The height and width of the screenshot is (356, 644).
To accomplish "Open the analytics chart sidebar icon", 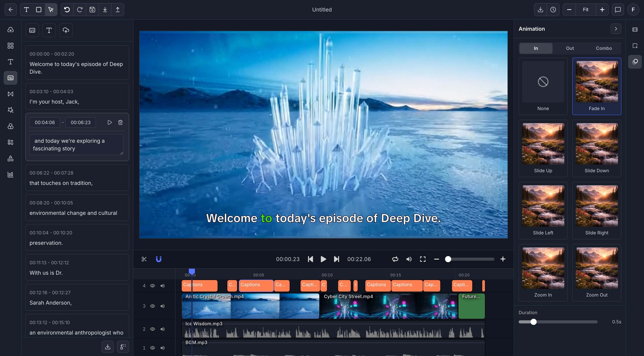I will coord(11,174).
